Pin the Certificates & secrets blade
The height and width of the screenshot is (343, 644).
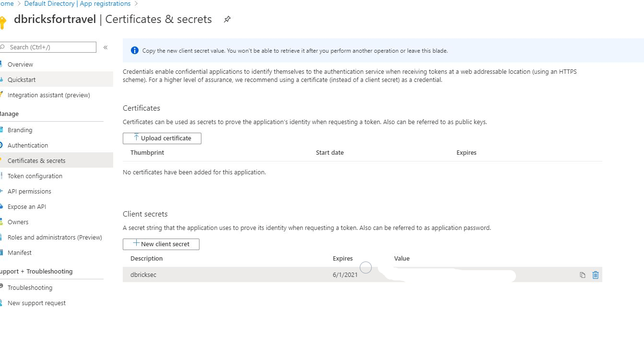point(227,20)
